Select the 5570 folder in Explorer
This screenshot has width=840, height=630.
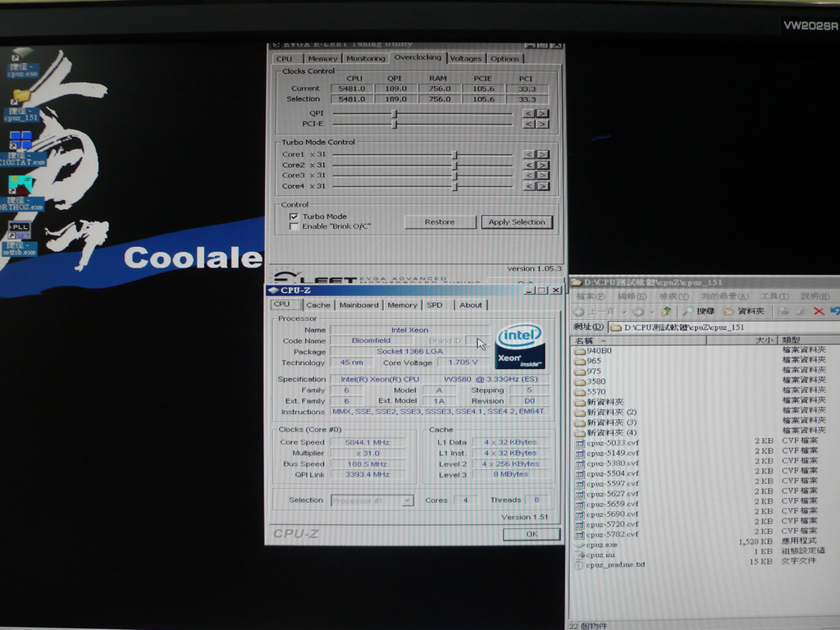[x=590, y=391]
